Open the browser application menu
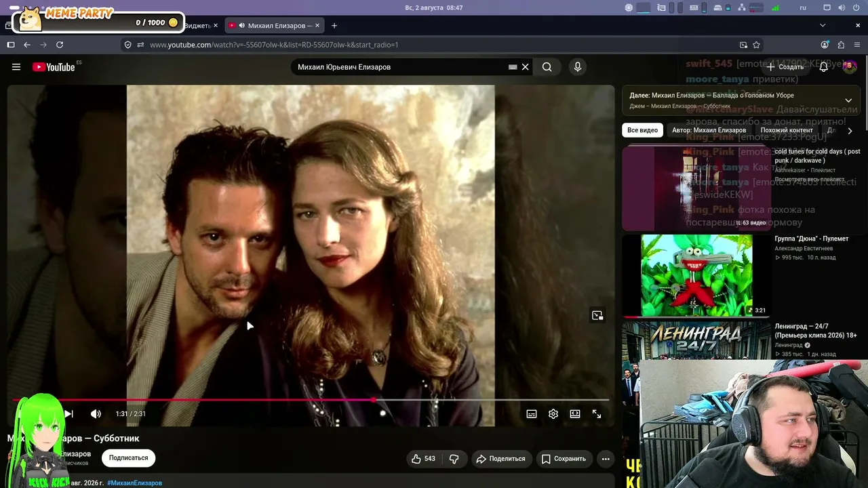The image size is (868, 488). 857,45
